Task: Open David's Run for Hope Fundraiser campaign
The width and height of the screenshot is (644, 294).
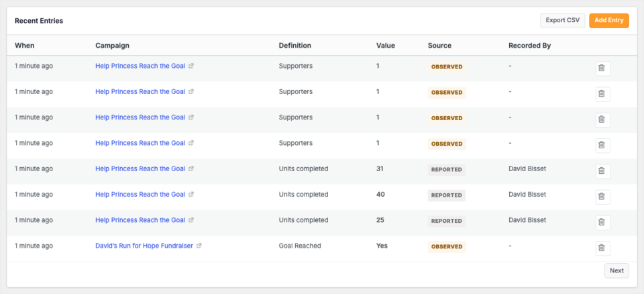Action: (x=144, y=246)
